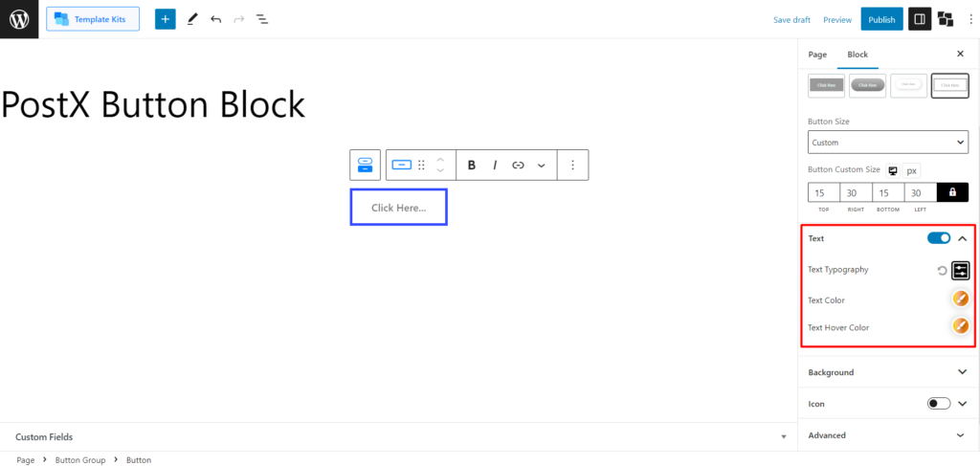This screenshot has width=980, height=466.
Task: Close the settings sidebar
Action: [961, 54]
